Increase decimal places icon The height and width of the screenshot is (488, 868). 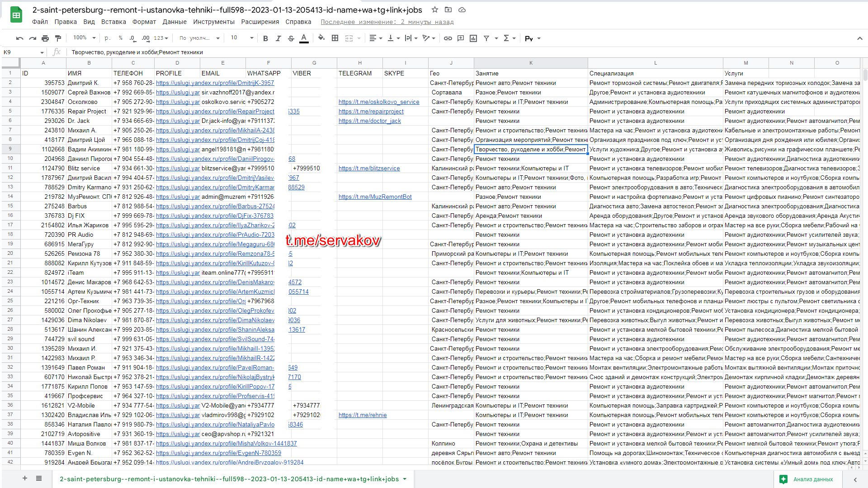point(146,38)
